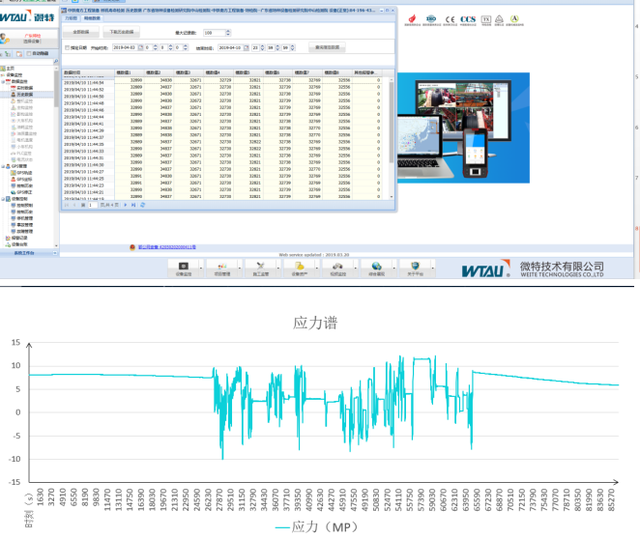Click the 下载历史数据 button
Viewport: 640px width, 538px height.
click(124, 32)
